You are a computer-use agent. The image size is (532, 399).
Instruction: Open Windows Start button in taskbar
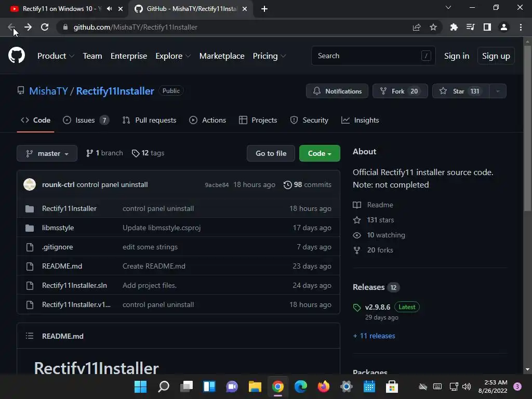(x=140, y=387)
